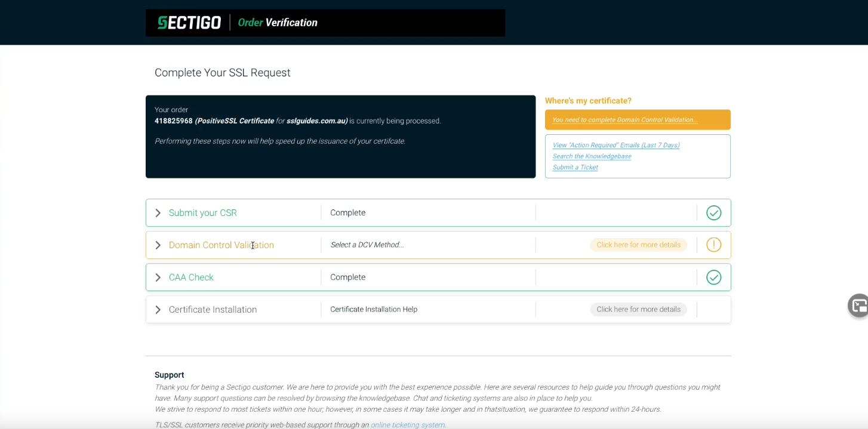Click the green checkmark beside CAA Check
This screenshot has width=868, height=429.
[713, 277]
